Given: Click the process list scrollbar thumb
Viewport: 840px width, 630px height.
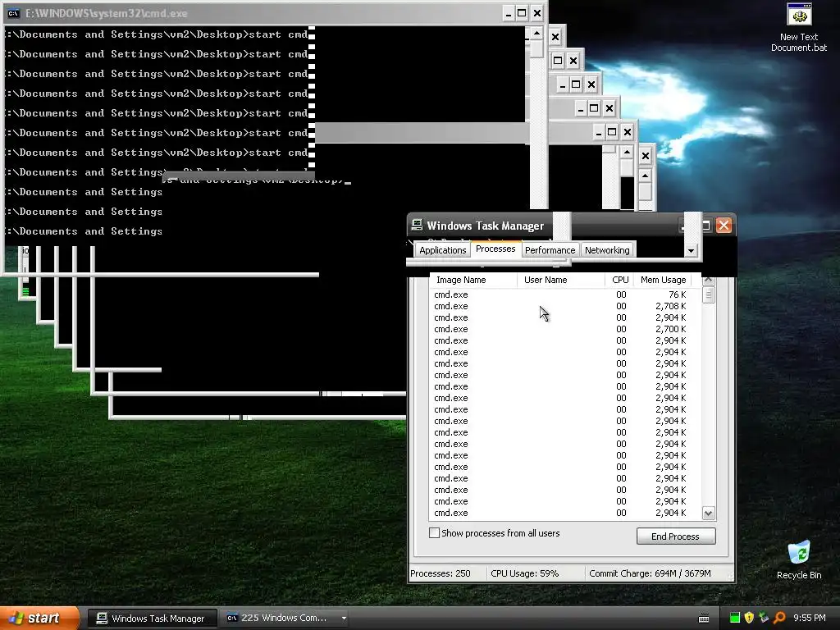Looking at the screenshot, I should (708, 295).
